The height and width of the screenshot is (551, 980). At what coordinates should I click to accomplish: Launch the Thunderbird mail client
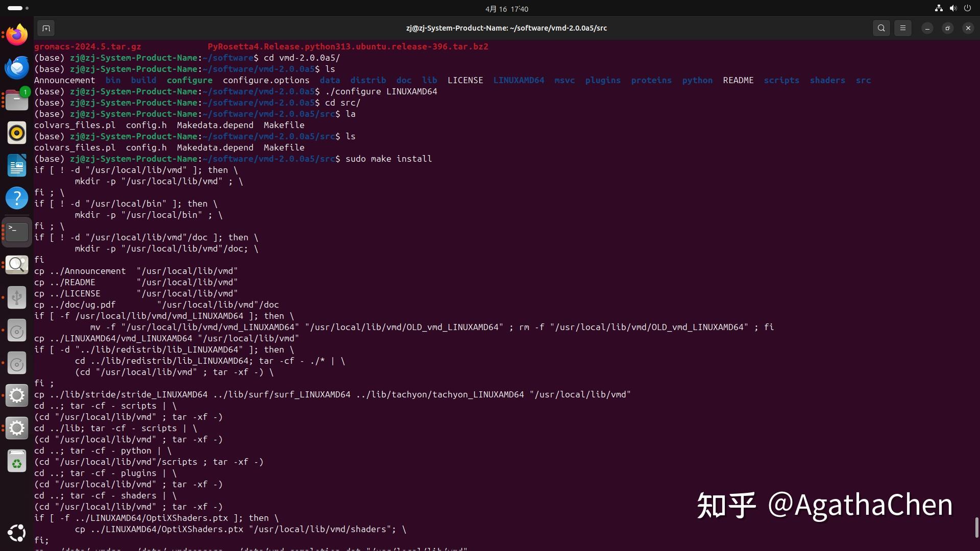(x=17, y=67)
